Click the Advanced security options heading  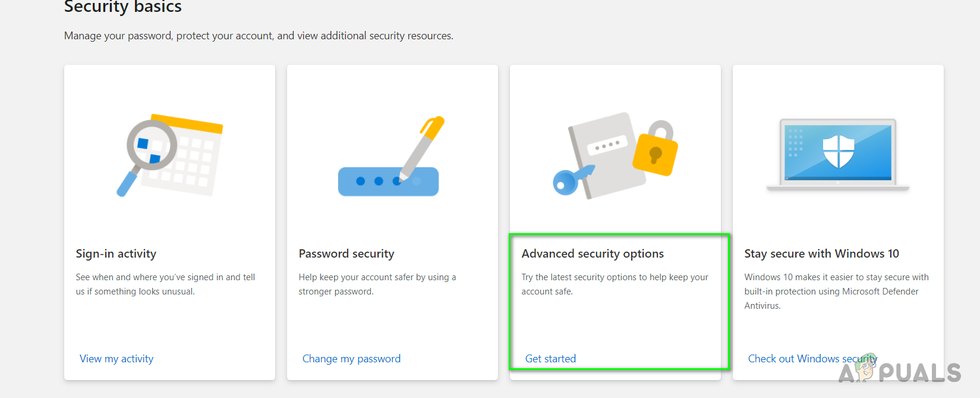pyautogui.click(x=593, y=254)
